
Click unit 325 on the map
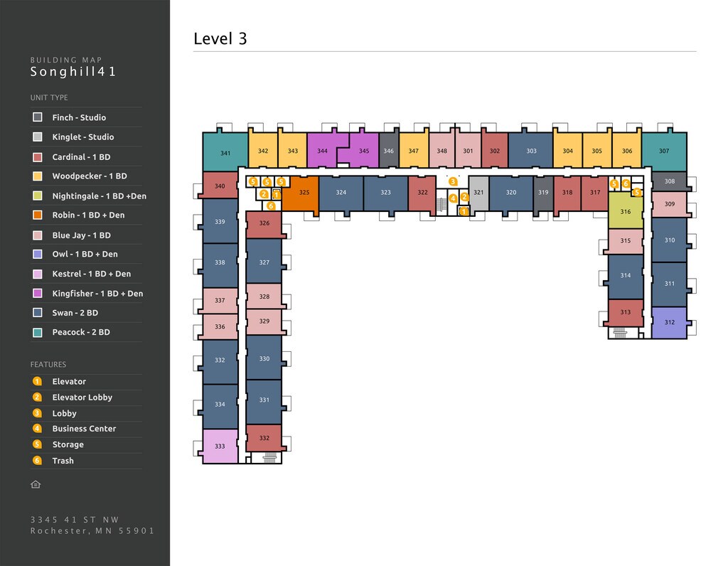pyautogui.click(x=304, y=193)
